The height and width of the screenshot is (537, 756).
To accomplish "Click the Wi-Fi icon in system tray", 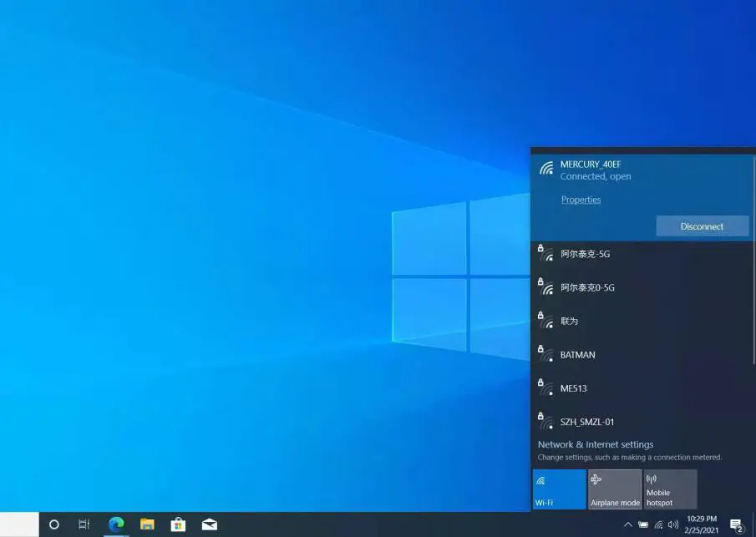I will (x=658, y=524).
